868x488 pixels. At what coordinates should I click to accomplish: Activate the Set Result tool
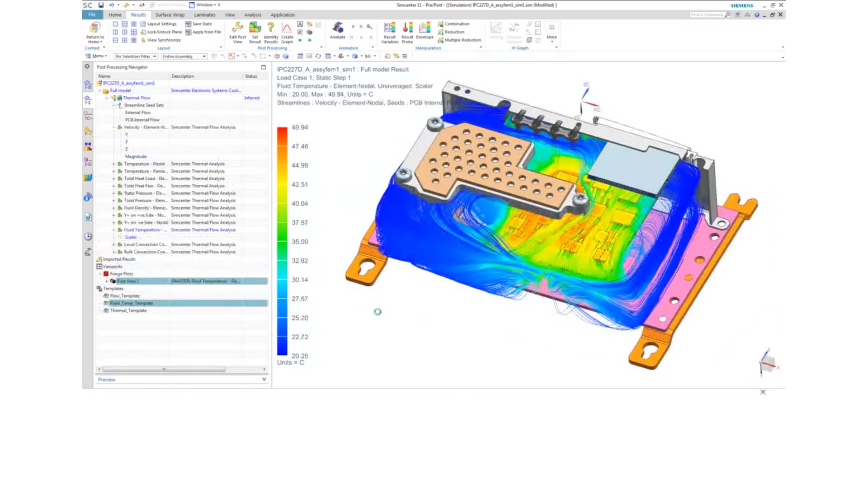coord(255,32)
